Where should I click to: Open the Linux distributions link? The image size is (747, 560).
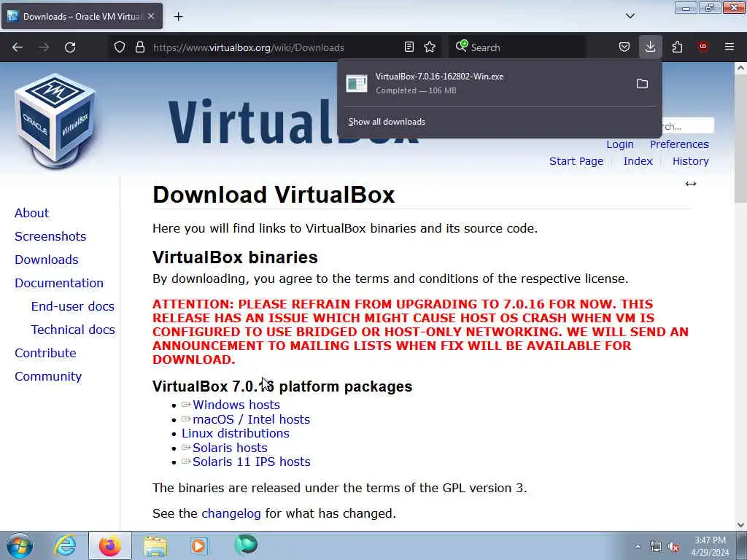pyautogui.click(x=236, y=433)
